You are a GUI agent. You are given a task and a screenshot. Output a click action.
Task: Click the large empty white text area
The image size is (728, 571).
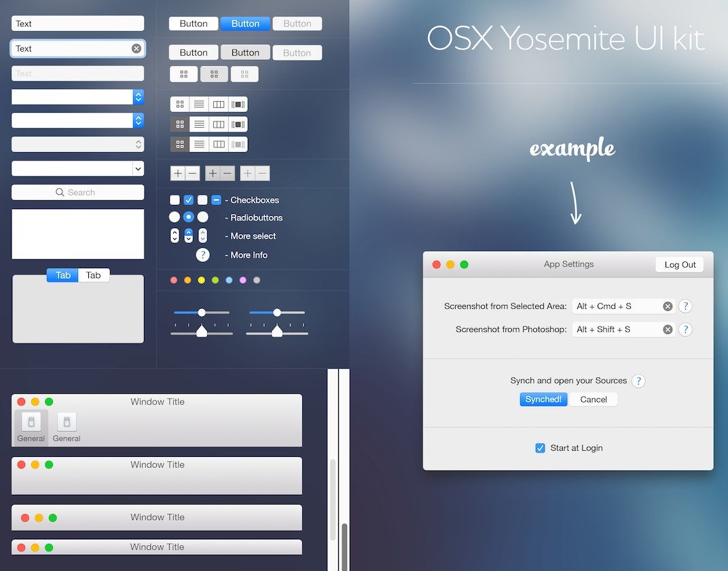tap(77, 234)
